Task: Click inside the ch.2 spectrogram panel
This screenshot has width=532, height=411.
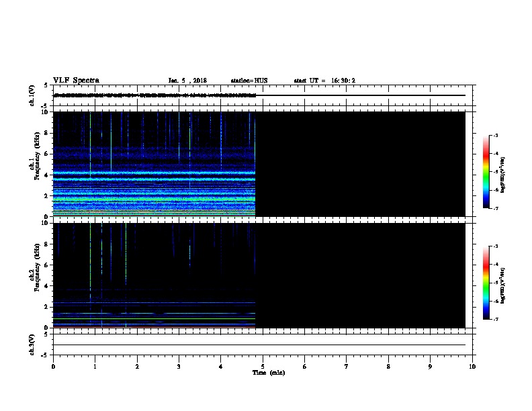Action: (x=259, y=275)
